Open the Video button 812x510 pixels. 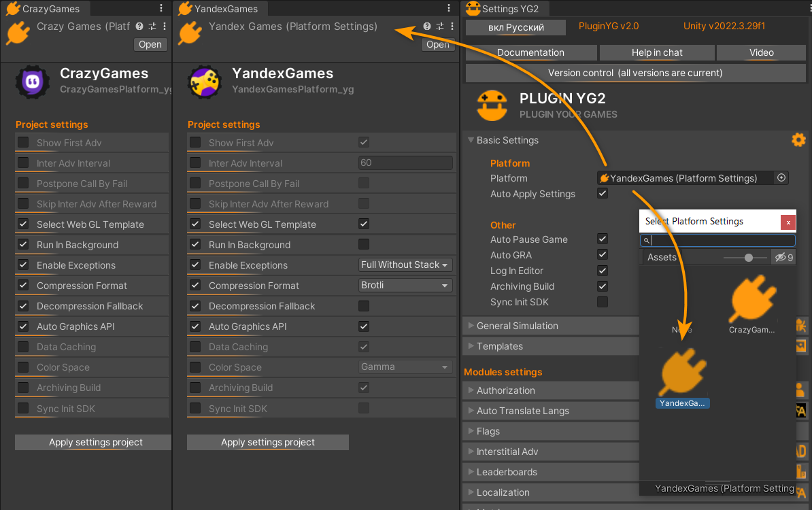pyautogui.click(x=761, y=52)
